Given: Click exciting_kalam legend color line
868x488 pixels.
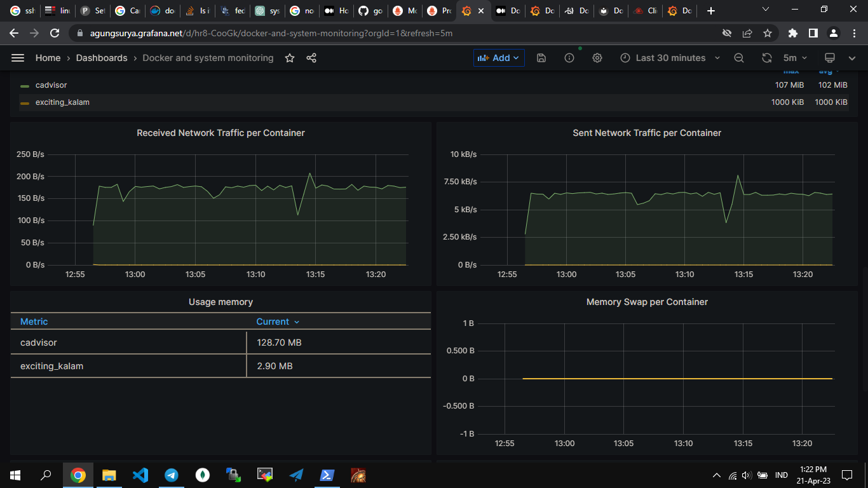Looking at the screenshot, I should (x=25, y=103).
